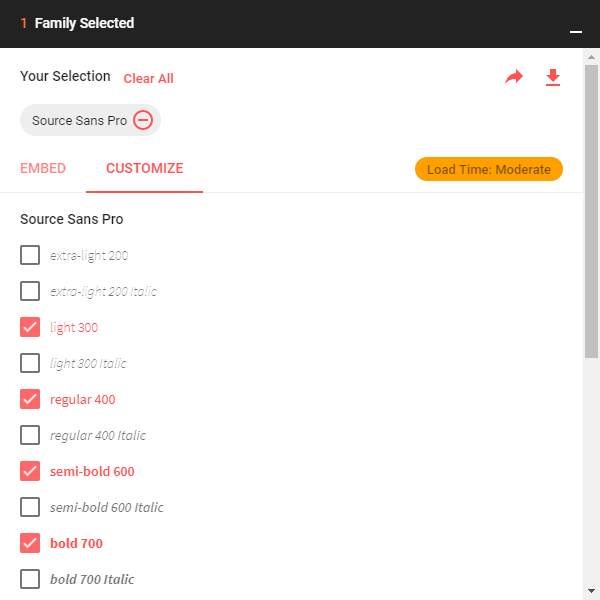Click the share arrow icon
This screenshot has width=600, height=600.
[x=514, y=77]
